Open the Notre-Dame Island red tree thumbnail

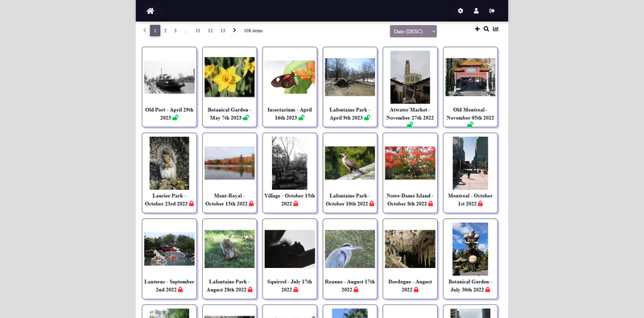click(x=410, y=163)
